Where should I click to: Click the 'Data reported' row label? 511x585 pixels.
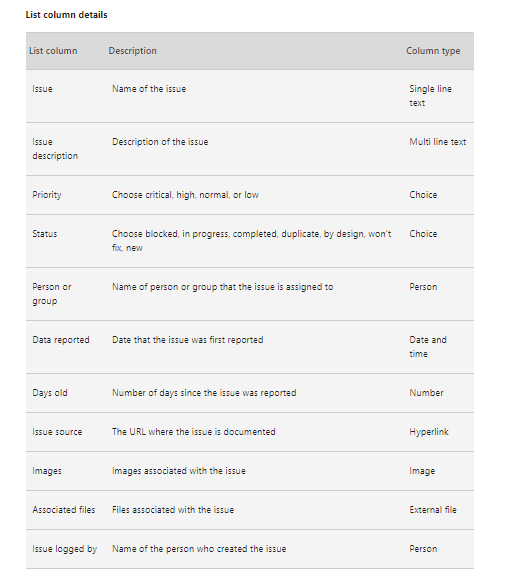(61, 340)
